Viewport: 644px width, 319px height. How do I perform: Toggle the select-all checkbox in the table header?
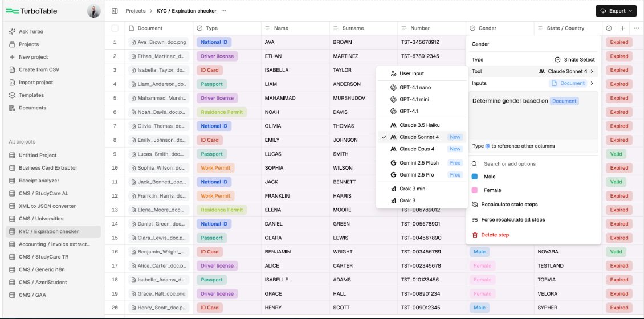[115, 28]
